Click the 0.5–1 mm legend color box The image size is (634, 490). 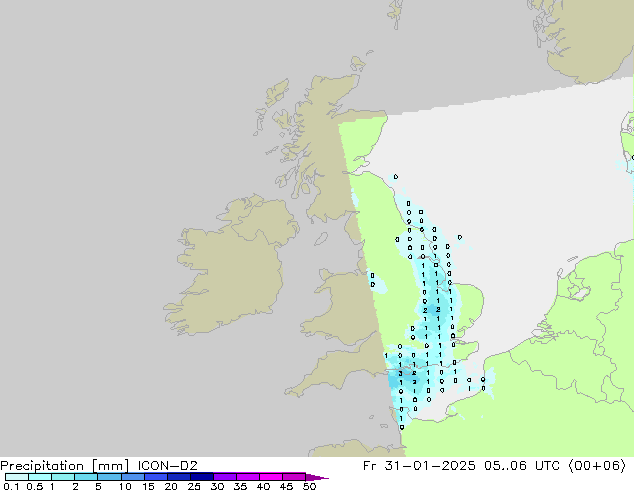40,477
